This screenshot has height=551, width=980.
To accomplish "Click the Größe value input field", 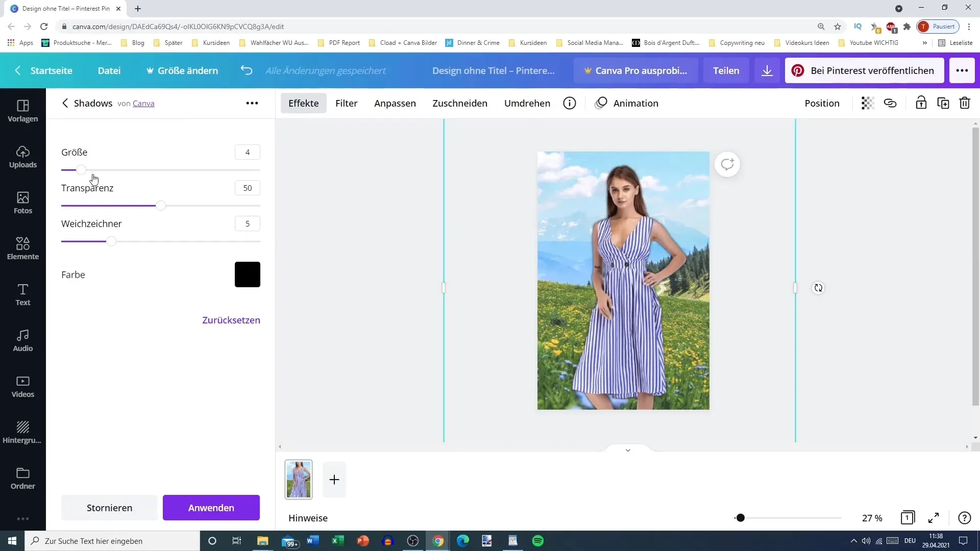I will point(248,152).
